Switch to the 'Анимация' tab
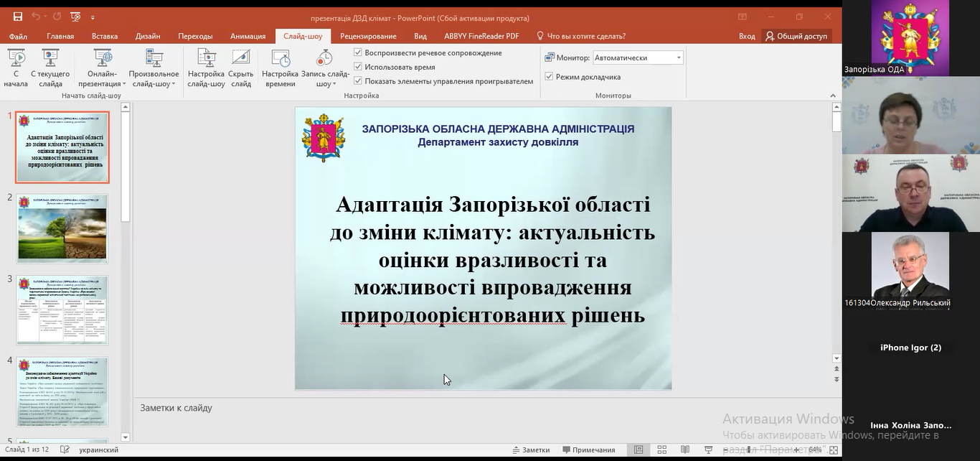Screen dimensions: 980x461 248,37
